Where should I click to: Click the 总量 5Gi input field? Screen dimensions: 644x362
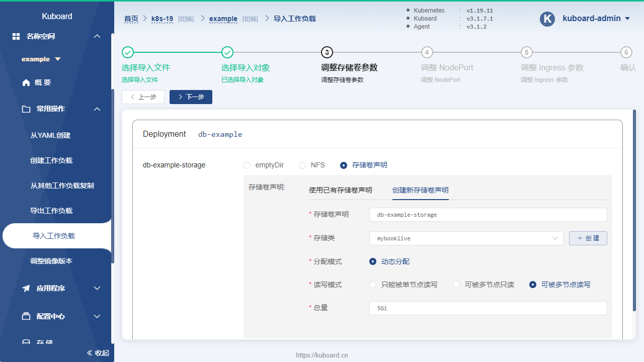(x=488, y=308)
